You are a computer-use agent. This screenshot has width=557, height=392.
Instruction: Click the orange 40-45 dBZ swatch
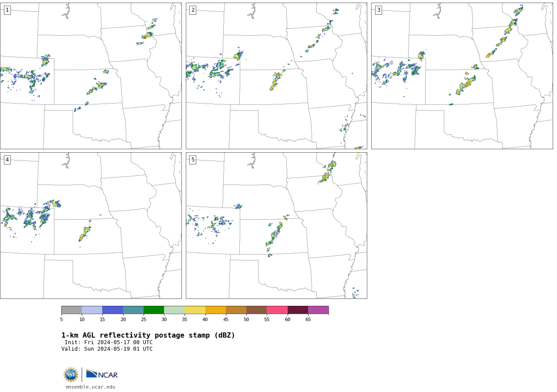coord(215,310)
